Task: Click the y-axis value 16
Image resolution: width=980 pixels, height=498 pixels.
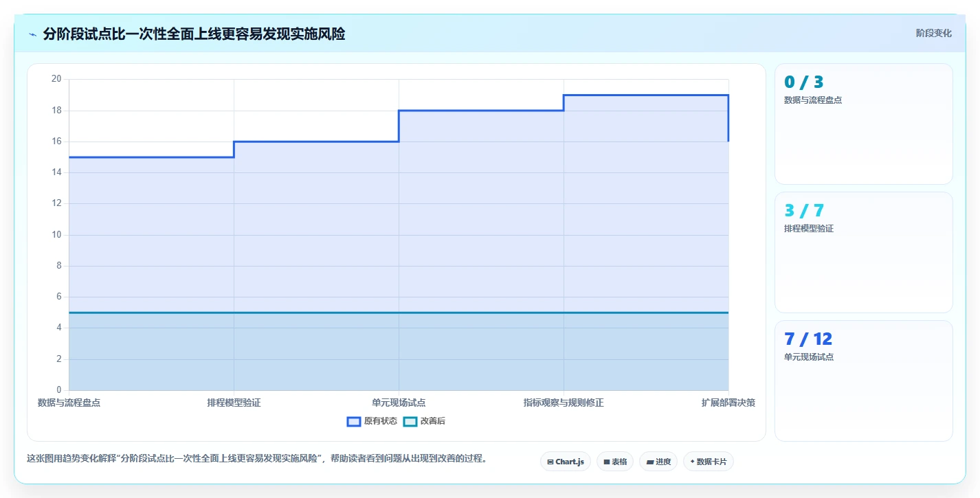Action: [56, 142]
